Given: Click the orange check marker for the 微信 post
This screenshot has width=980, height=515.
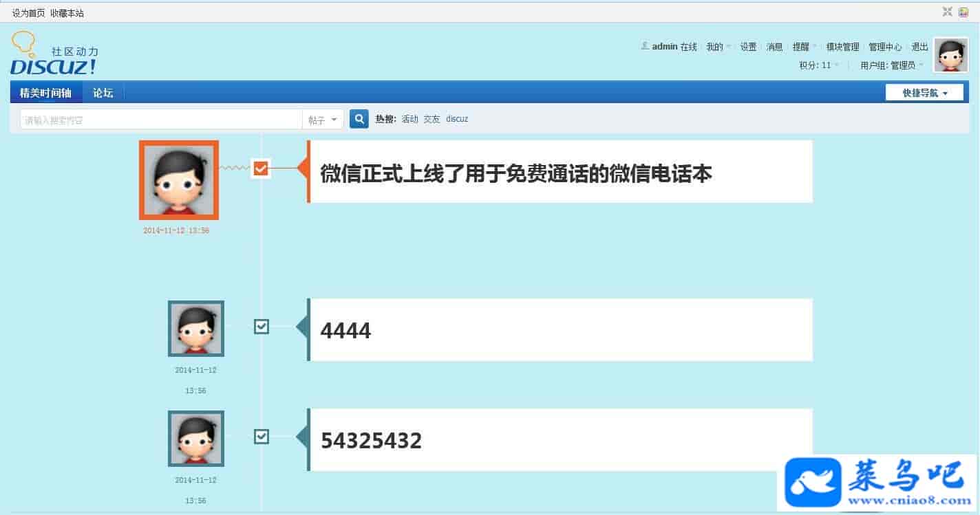Looking at the screenshot, I should point(260,168).
